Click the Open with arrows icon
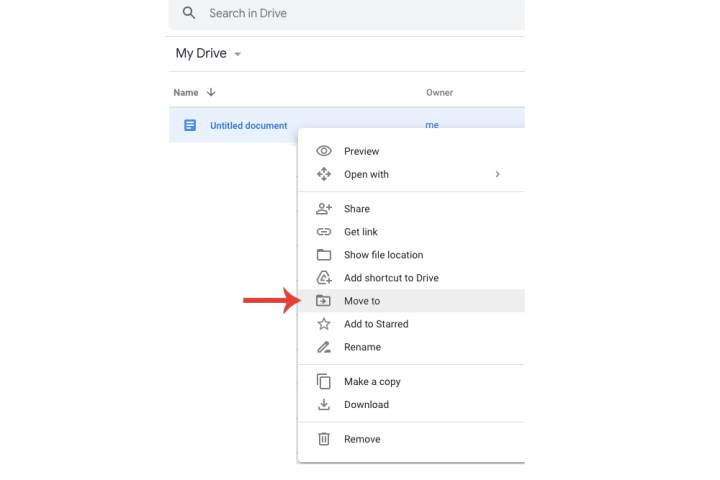 point(324,174)
